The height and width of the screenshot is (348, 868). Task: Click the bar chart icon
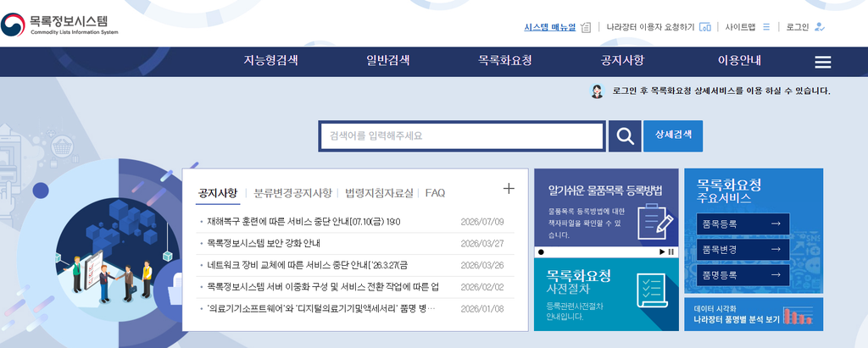pos(798,315)
